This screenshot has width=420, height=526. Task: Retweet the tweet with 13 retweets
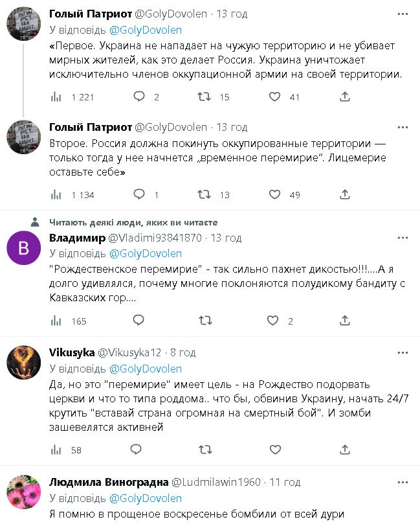pos(204,194)
